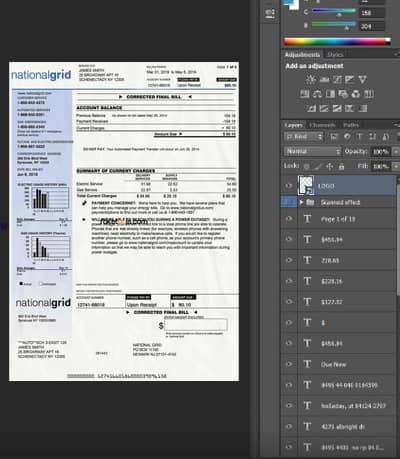Image resolution: width=400 pixels, height=459 pixels.
Task: Click the lock all padlock icon
Action: (341, 166)
